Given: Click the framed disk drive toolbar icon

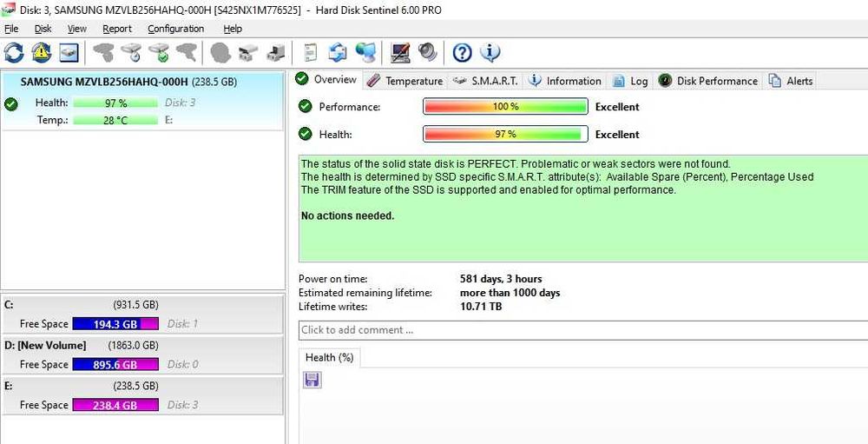Looking at the screenshot, I should (x=69, y=53).
